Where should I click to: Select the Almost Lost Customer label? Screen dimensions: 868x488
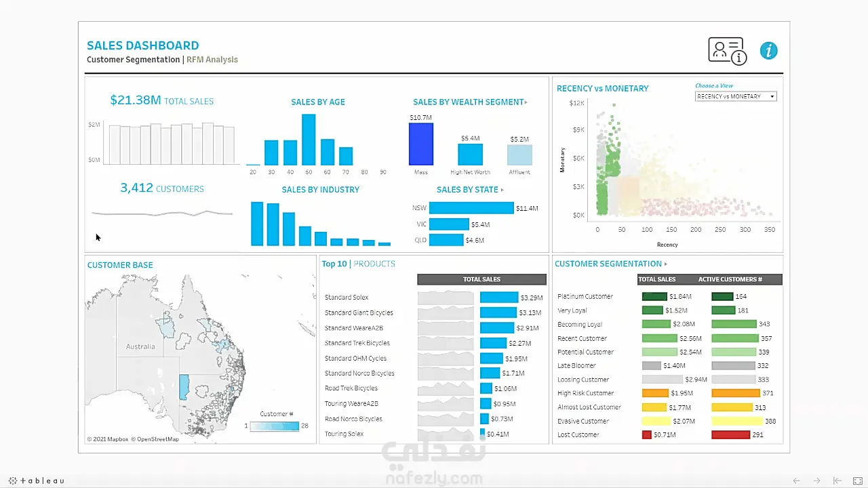(589, 407)
